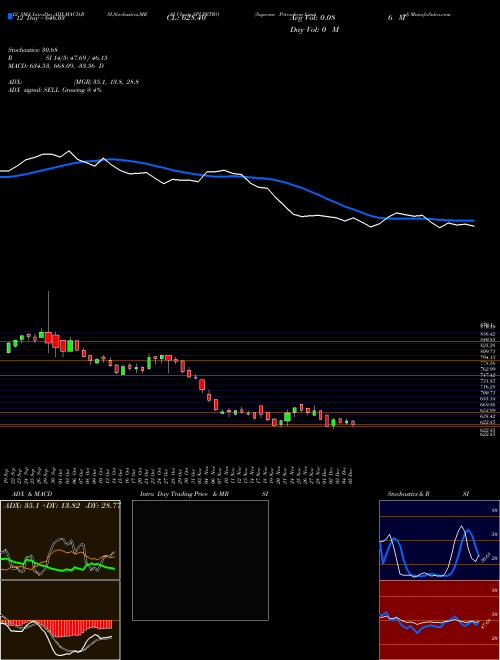Image resolution: width=500 pixels, height=660 pixels.
Task: Click the 'Stochastics: 39.68' reading
Action: tap(32, 50)
